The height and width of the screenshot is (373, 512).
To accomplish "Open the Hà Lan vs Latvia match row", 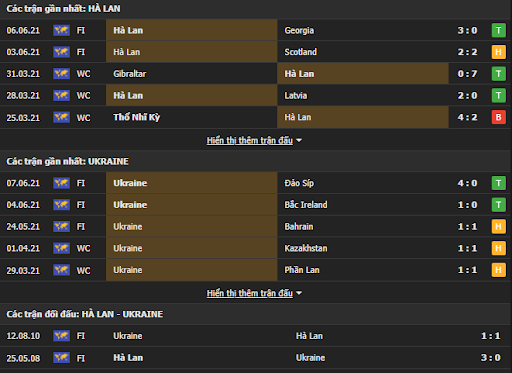I will coord(256,95).
